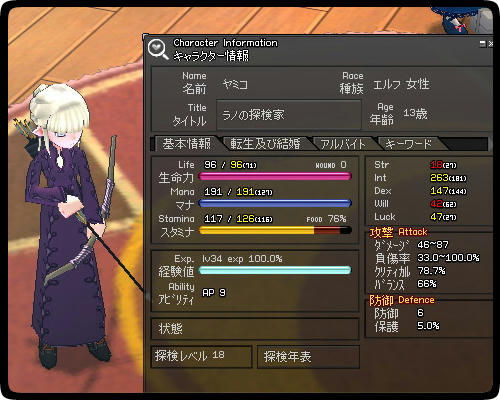
Task: Select the blonde elf character
Action: click(67, 223)
